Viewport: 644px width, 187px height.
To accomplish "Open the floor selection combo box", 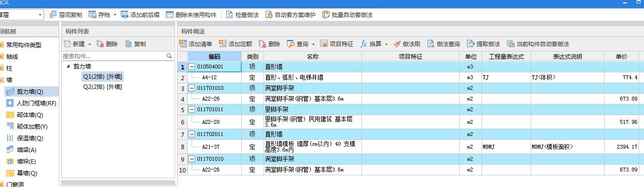I will click(21, 15).
